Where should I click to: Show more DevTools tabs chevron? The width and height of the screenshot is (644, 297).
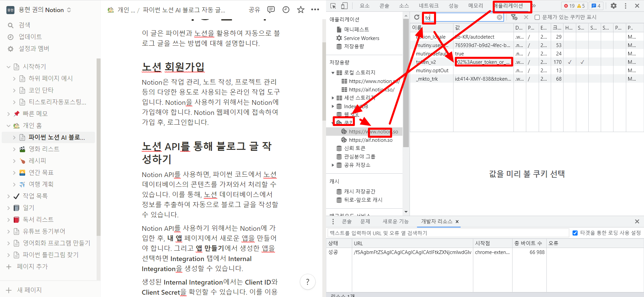click(534, 6)
